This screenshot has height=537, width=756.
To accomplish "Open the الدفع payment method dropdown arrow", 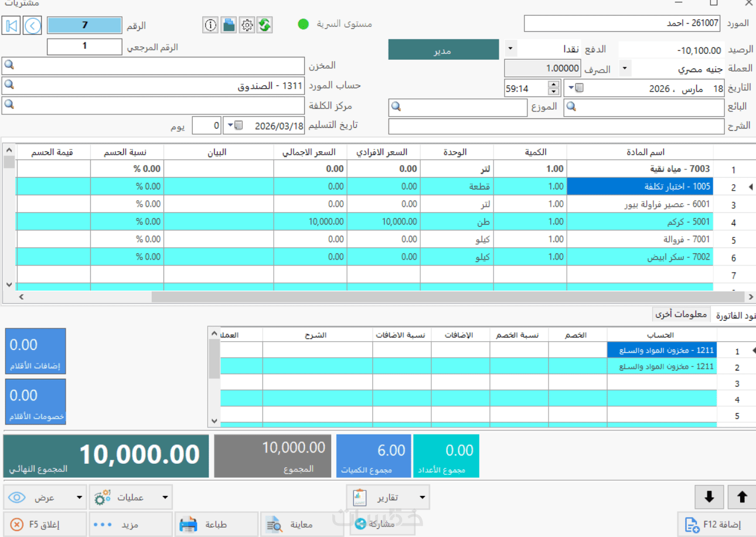I will click(x=509, y=49).
